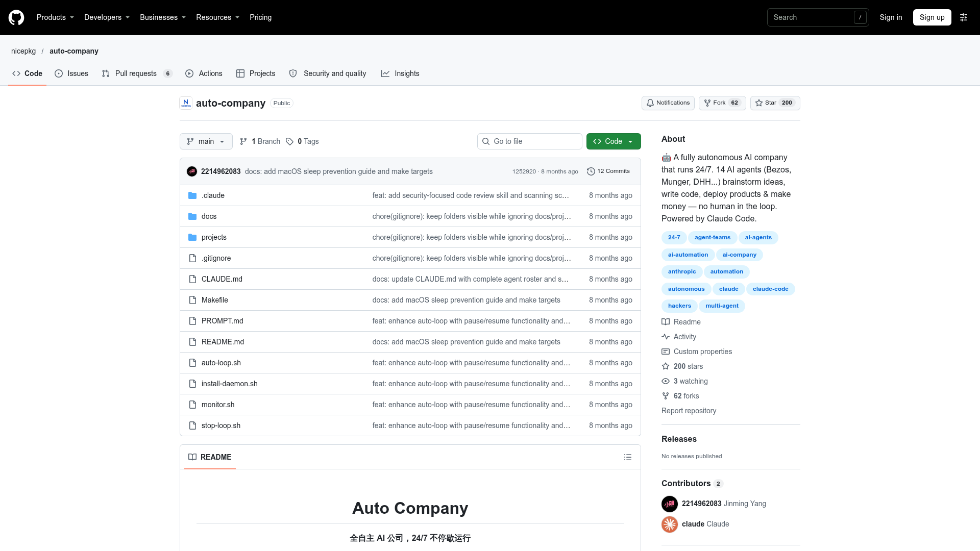The image size is (980, 551).
Task: Open the .claude folder icon
Action: click(192, 195)
